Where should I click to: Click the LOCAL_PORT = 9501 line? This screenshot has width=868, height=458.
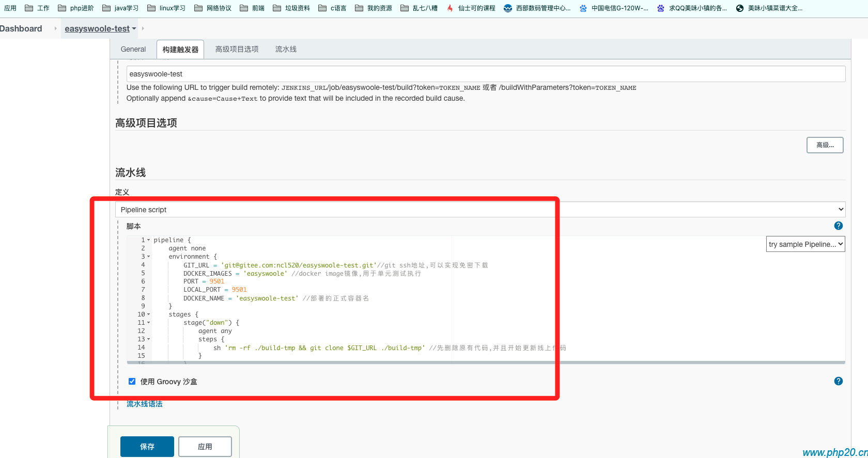coord(215,290)
